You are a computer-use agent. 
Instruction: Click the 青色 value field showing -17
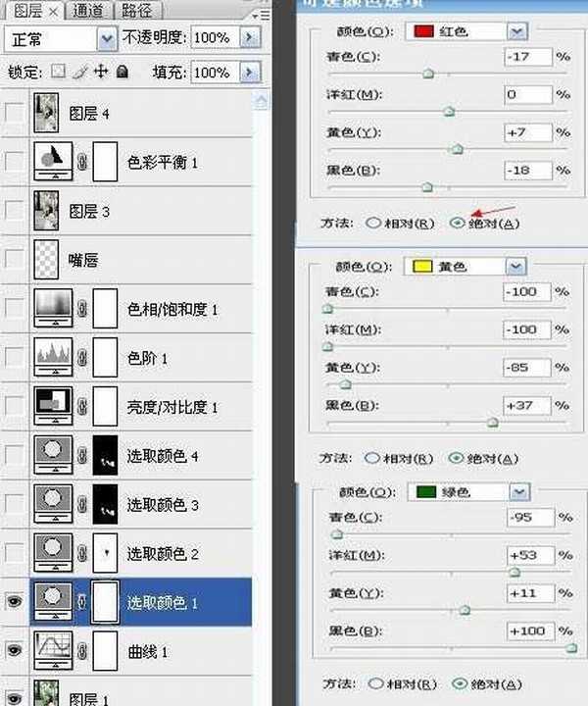[x=527, y=57]
